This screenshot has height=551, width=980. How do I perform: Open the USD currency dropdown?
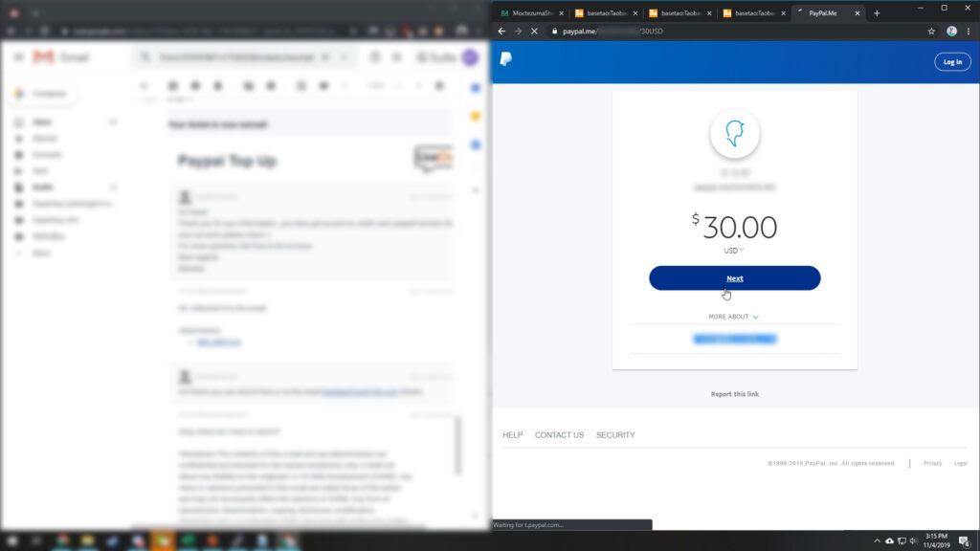734,251
